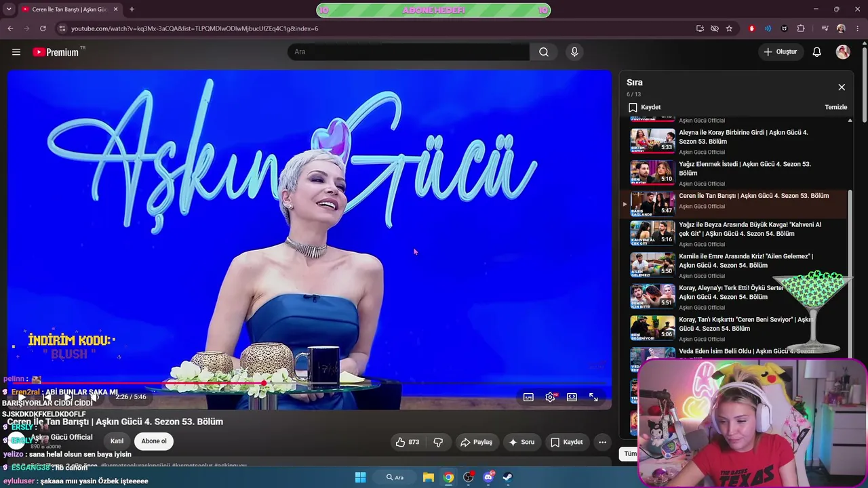Click the Soru ask button
The image size is (868, 488).
(x=521, y=442)
